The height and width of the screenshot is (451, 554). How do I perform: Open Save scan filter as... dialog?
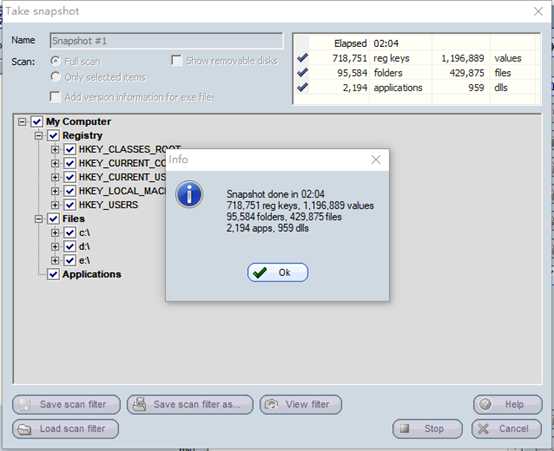(x=190, y=404)
